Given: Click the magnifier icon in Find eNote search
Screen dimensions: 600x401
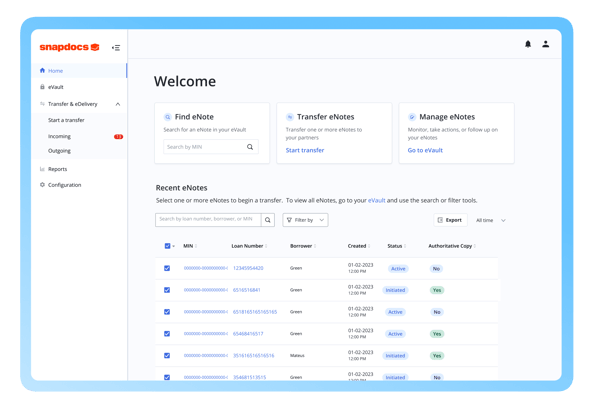Looking at the screenshot, I should [250, 147].
